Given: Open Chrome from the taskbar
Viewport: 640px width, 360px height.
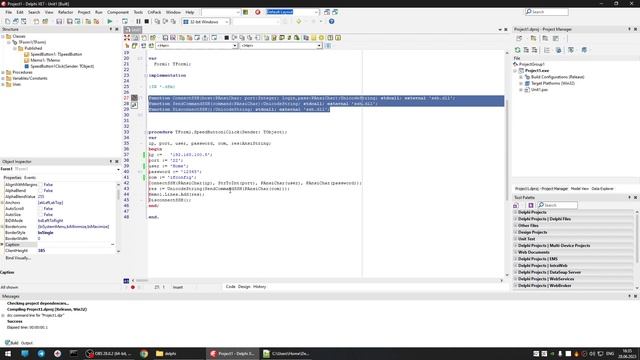Looking at the screenshot, I should coord(144,353).
